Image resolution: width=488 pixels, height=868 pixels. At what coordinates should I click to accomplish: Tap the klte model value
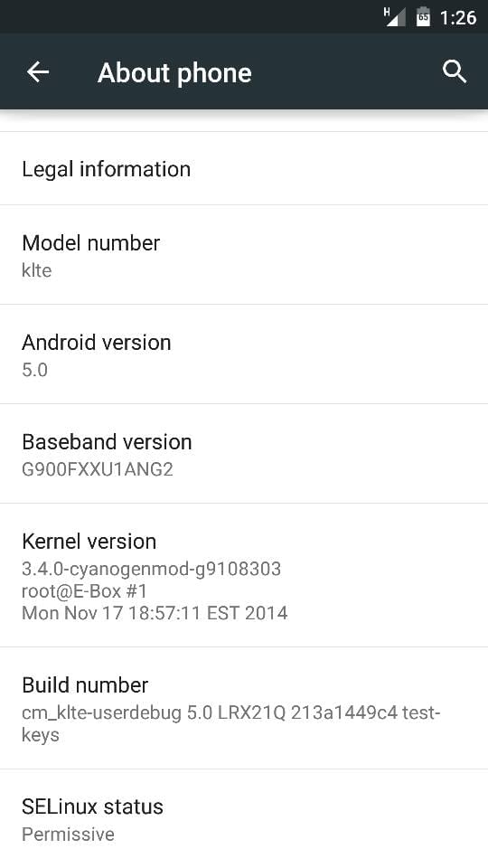point(36,270)
